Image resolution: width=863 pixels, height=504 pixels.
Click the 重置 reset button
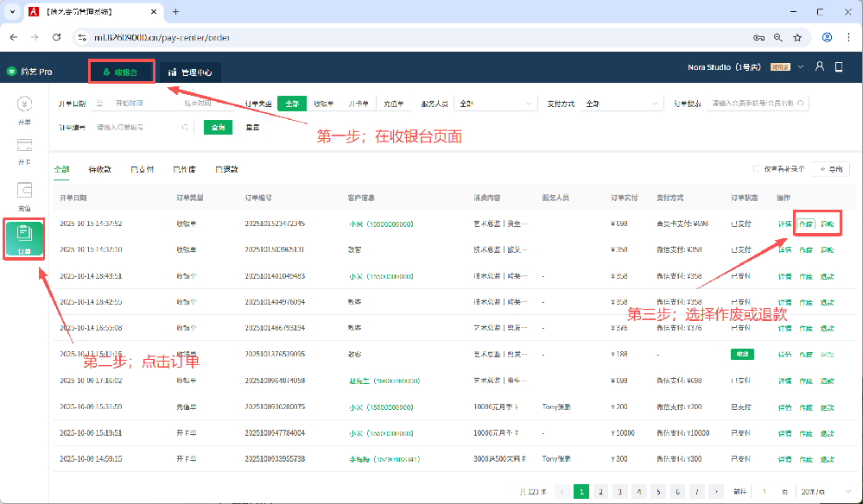(252, 128)
